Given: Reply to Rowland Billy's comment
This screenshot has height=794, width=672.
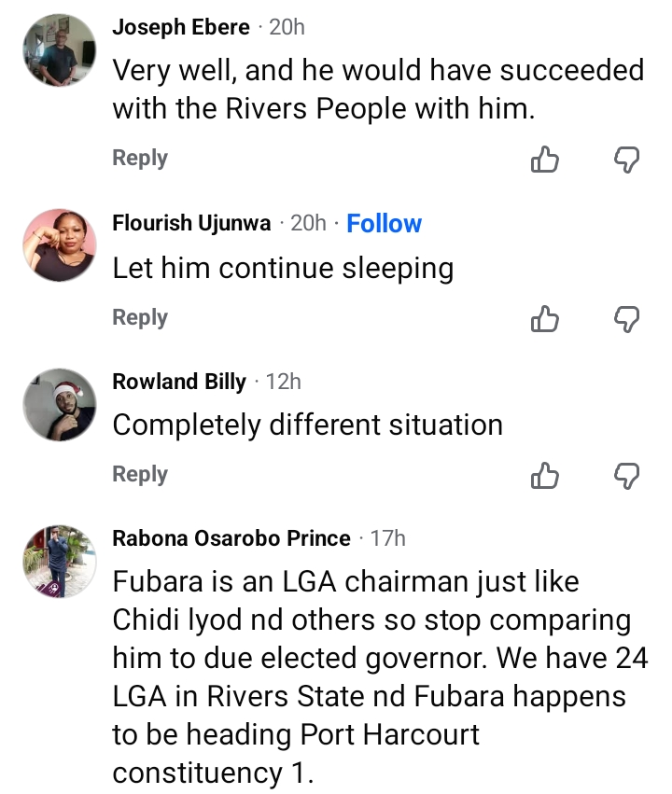Looking at the screenshot, I should [140, 475].
